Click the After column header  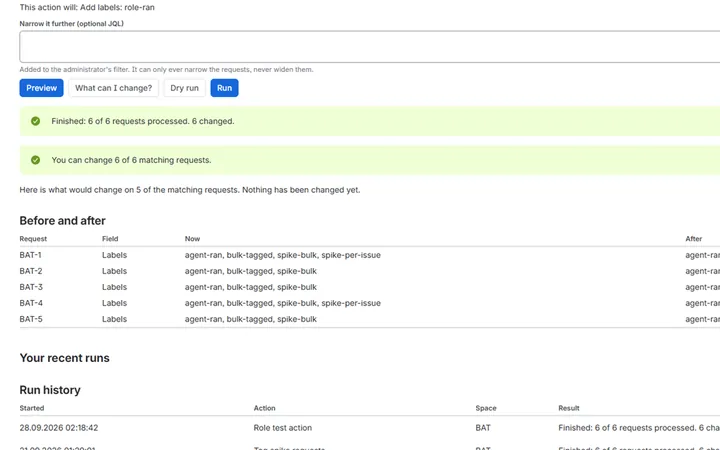coord(694,239)
